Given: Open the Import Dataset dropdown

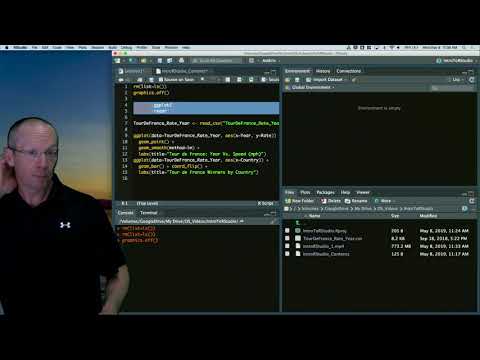Looking at the screenshot, I should tap(326, 80).
